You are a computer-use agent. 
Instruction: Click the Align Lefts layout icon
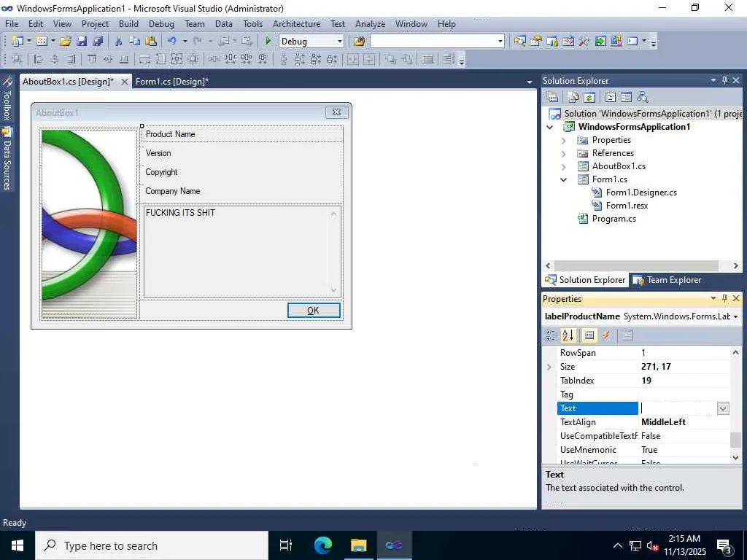coord(39,60)
